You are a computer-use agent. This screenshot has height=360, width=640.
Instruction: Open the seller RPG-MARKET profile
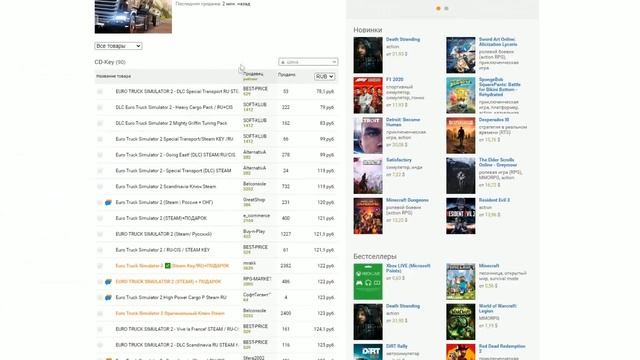point(257,279)
